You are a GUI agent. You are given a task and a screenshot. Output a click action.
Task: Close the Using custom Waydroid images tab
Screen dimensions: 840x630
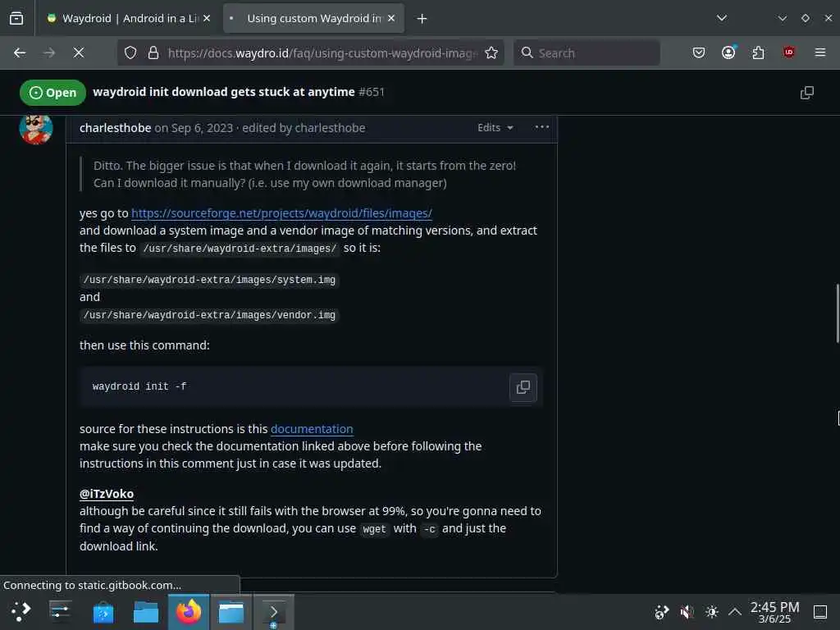391,18
